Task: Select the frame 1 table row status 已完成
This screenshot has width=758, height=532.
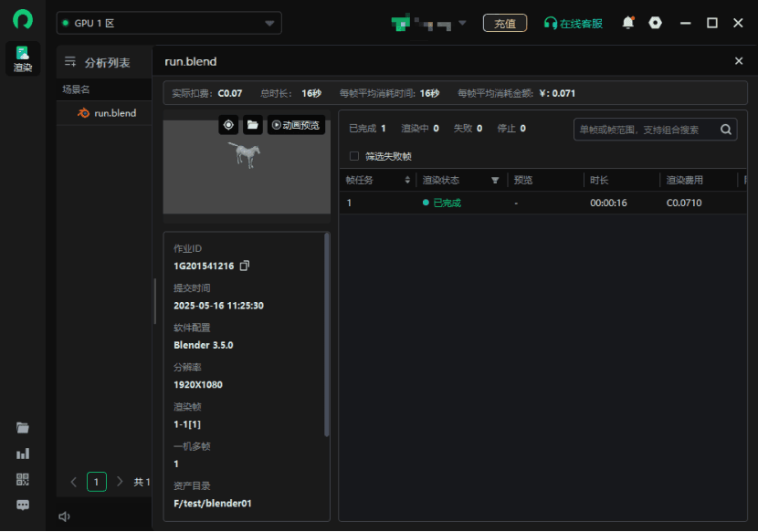Action: point(442,203)
